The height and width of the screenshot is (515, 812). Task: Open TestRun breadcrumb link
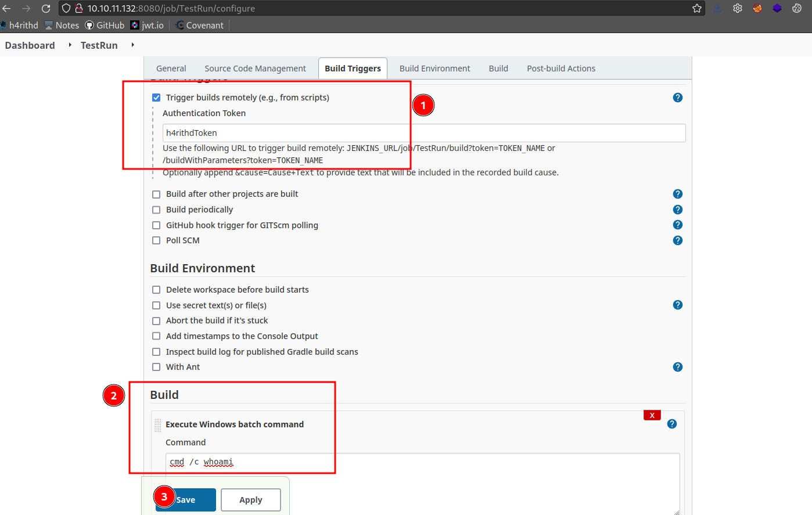click(99, 45)
